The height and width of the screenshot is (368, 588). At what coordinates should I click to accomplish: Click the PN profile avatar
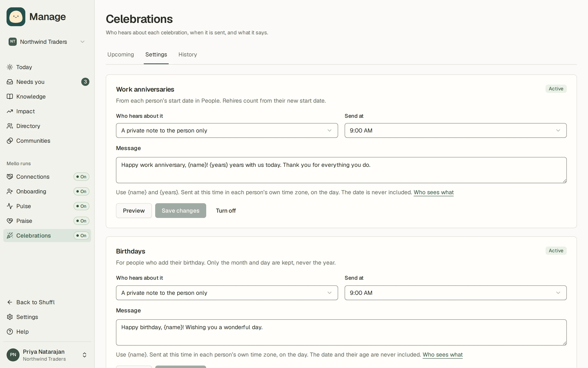13,355
